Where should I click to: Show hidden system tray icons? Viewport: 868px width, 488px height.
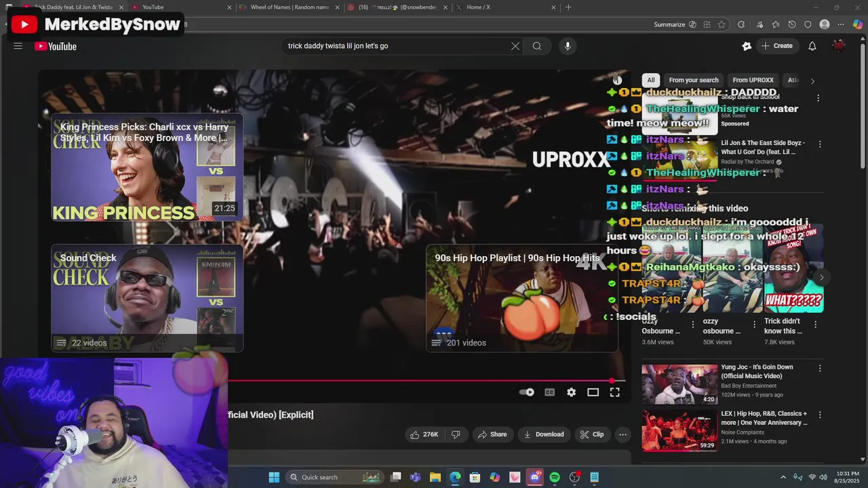click(783, 477)
